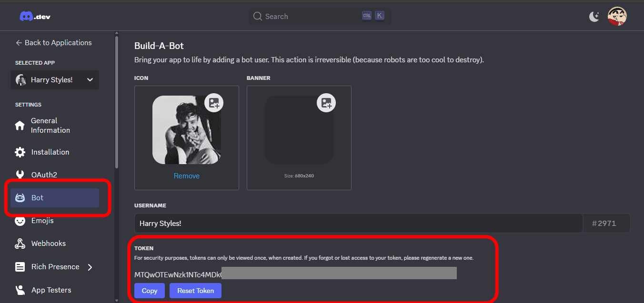Click the General Information home icon
The image size is (644, 303).
pyautogui.click(x=20, y=125)
